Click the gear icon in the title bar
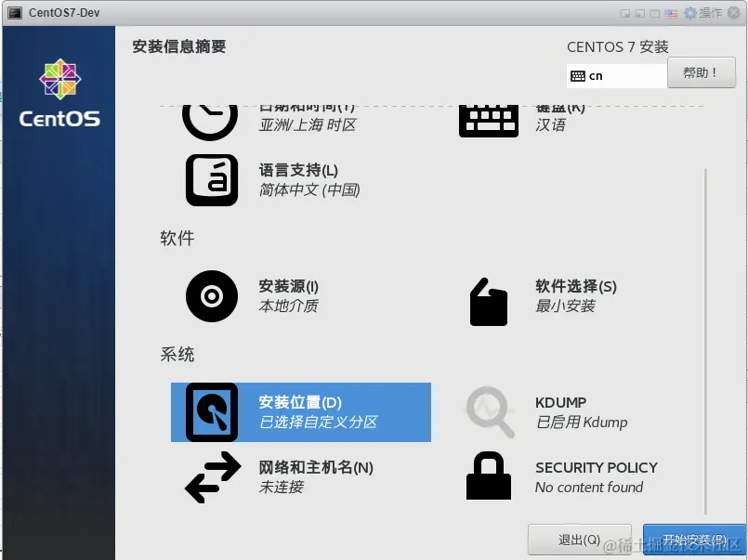748x560 pixels. [689, 13]
